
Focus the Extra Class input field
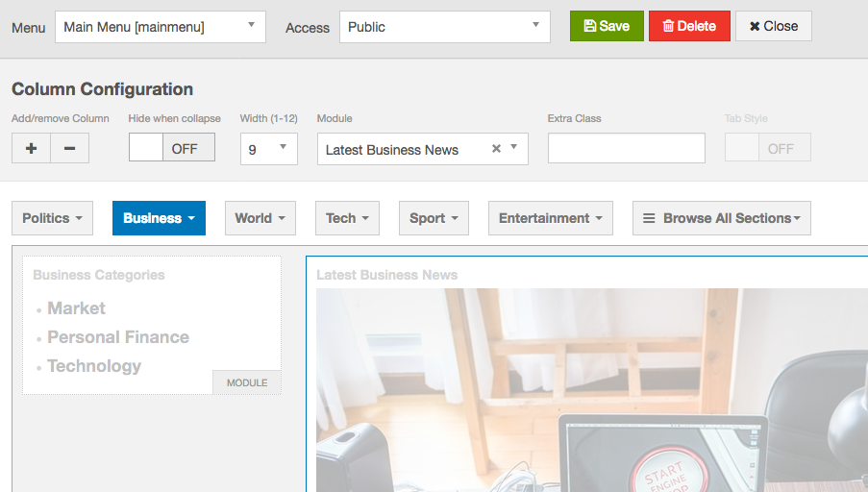tap(626, 148)
